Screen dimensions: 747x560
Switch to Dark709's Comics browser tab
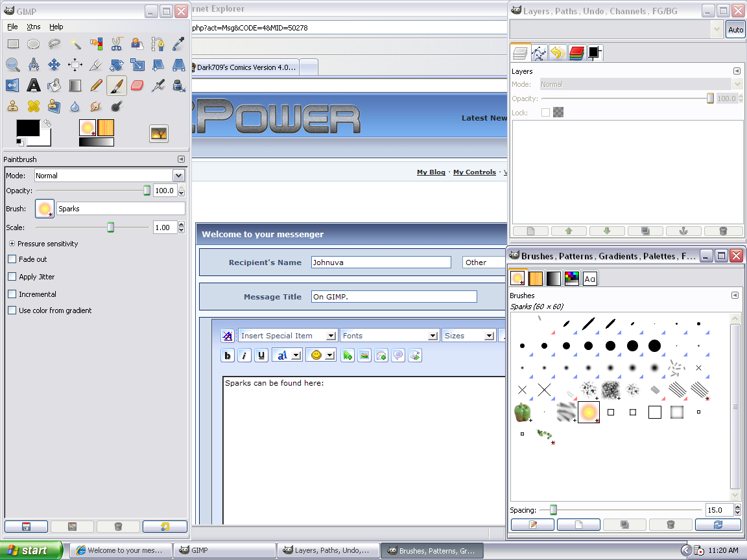coord(246,67)
